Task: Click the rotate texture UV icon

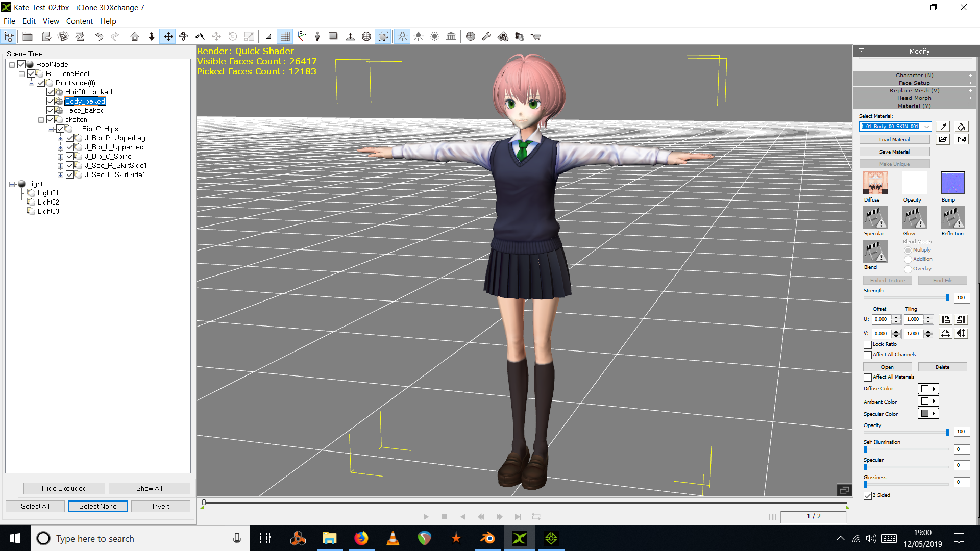Action: tap(946, 319)
